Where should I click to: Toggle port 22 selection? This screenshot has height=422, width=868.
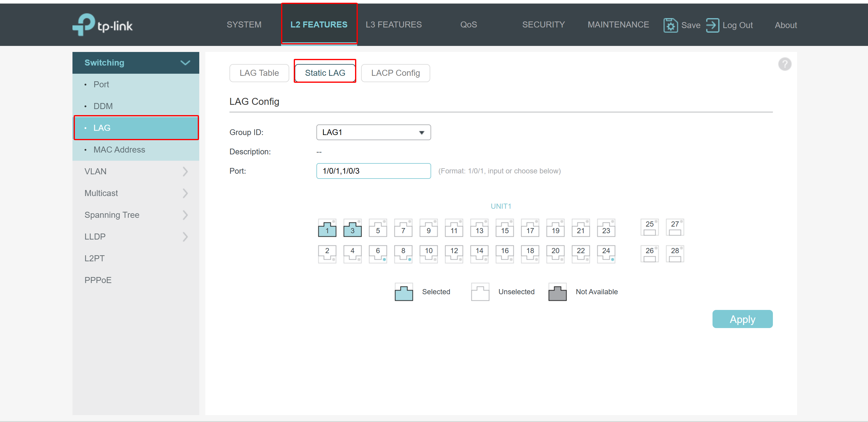pos(581,254)
